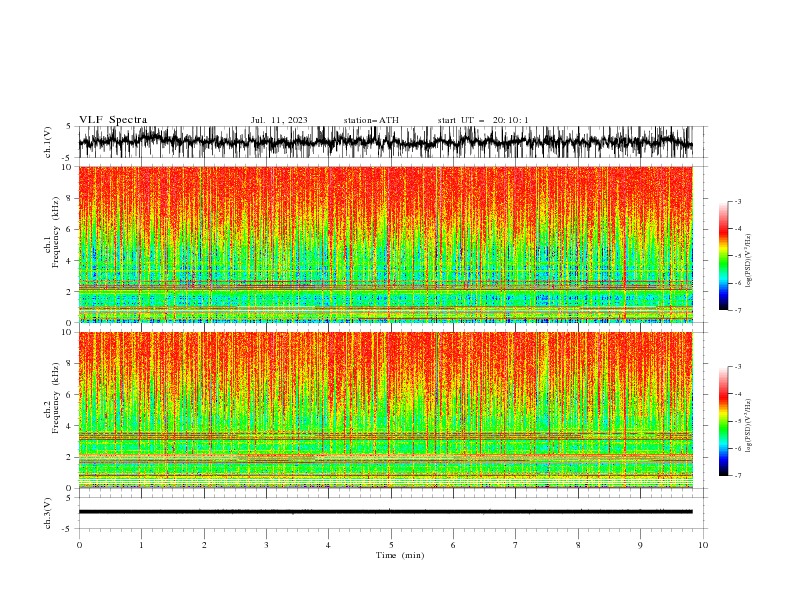The width and height of the screenshot is (792, 612).
Task: Click the "10" kHz tick of ch.1 spectrogram
Action: [x=66, y=167]
